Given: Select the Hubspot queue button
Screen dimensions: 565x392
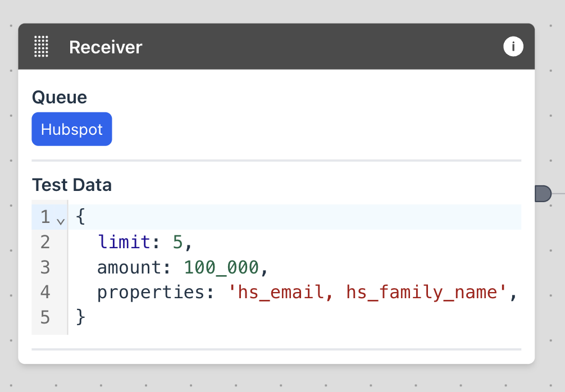Looking at the screenshot, I should (72, 129).
